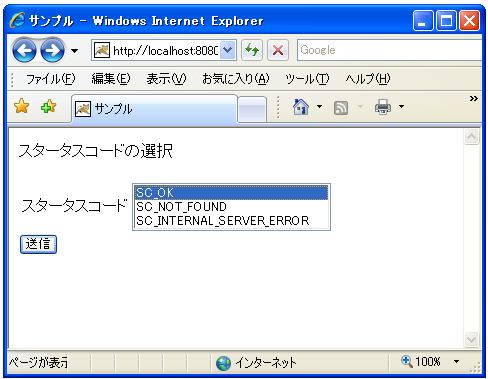Click the Home page icon
Screen dimensions: 488x379
pyautogui.click(x=301, y=107)
